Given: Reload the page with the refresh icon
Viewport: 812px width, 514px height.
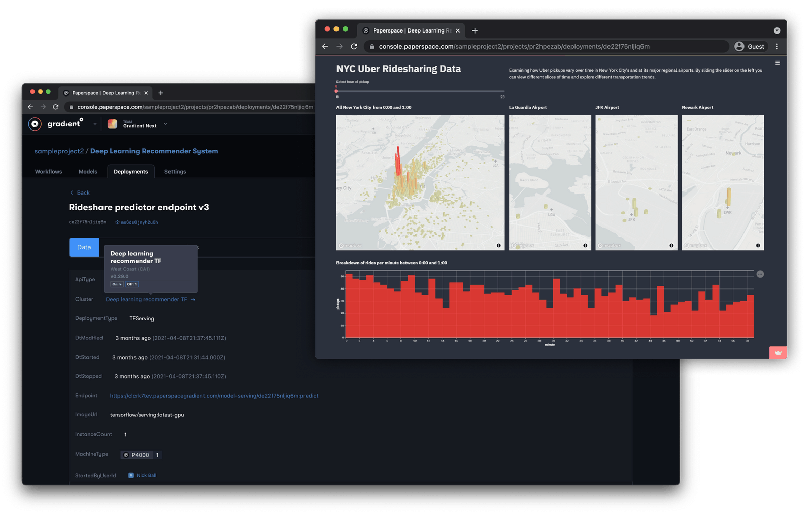Looking at the screenshot, I should (354, 46).
